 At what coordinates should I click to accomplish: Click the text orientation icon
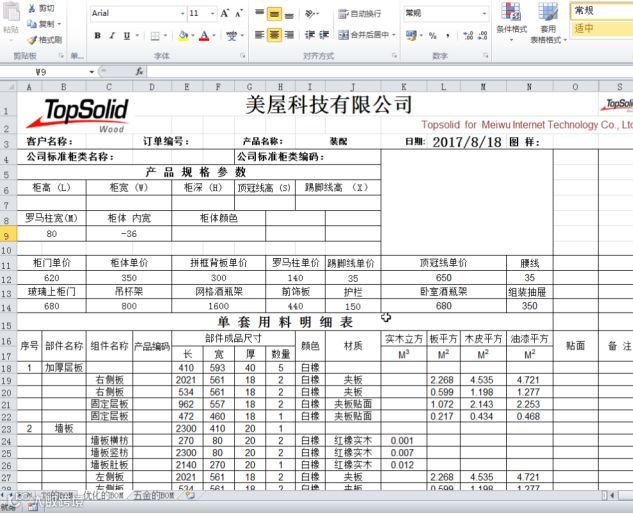point(310,14)
